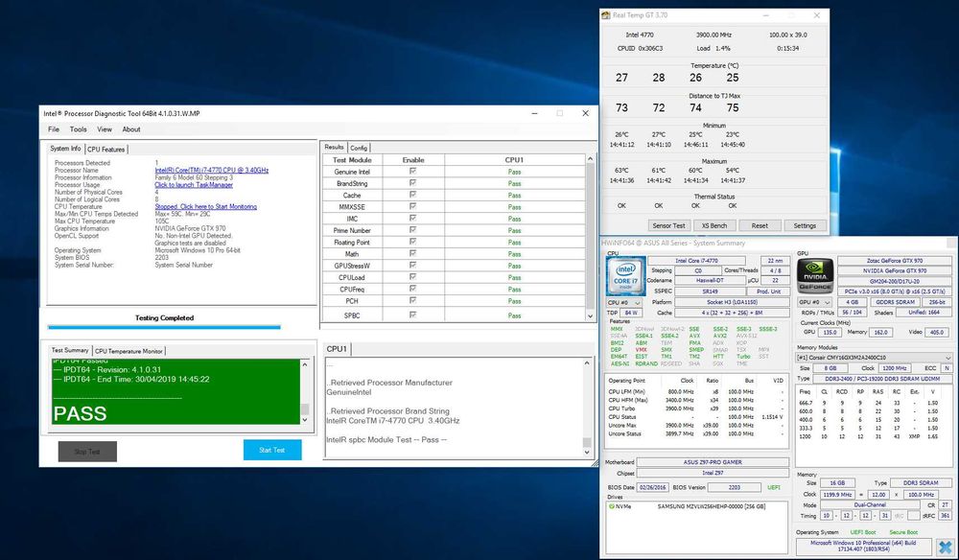Screen dimensions: 959x560
Task: Open the Tools menu
Action: [x=79, y=129]
